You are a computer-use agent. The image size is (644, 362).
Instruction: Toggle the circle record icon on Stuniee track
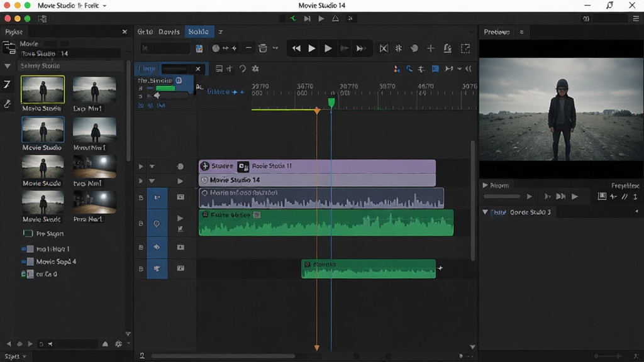[x=180, y=166]
